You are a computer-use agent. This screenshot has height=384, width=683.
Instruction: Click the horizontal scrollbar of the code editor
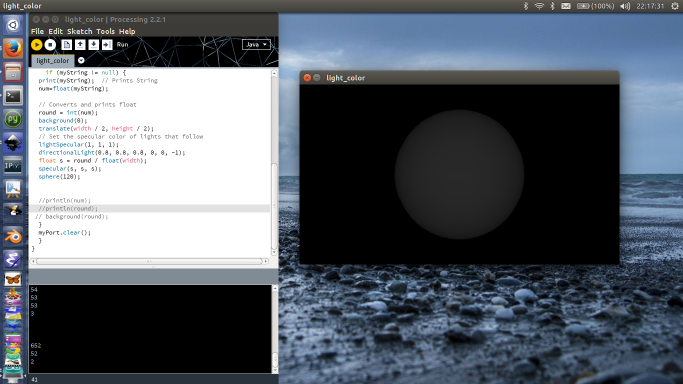click(x=149, y=261)
